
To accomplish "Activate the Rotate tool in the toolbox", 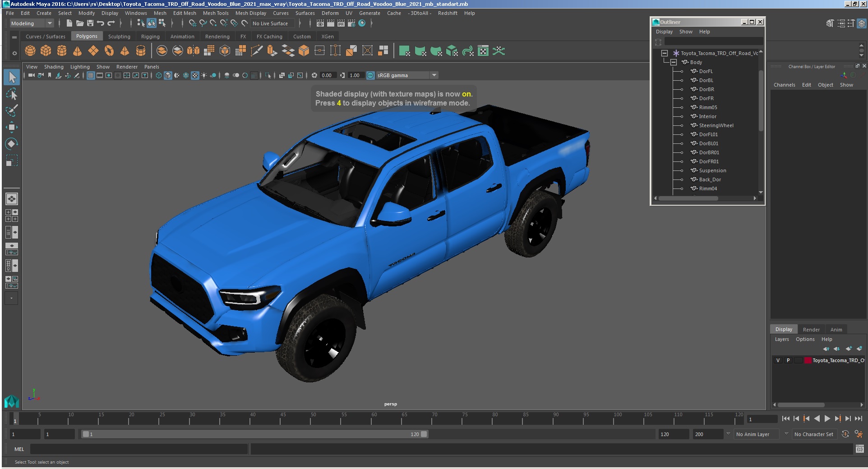I will [x=12, y=144].
